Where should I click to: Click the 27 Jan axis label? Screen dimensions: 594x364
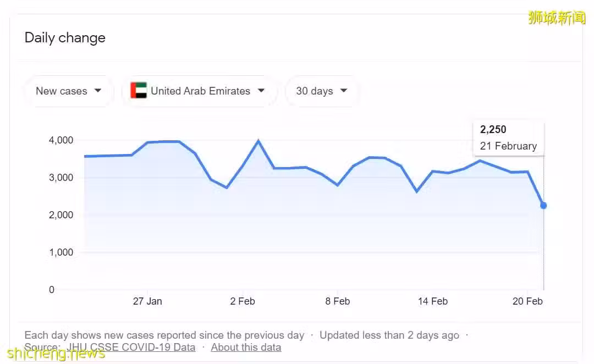(x=147, y=301)
